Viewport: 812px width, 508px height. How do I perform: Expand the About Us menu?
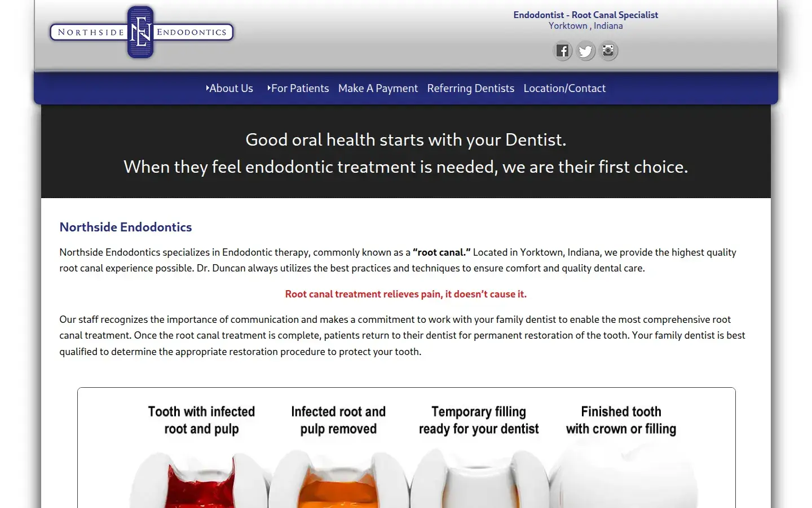click(230, 88)
